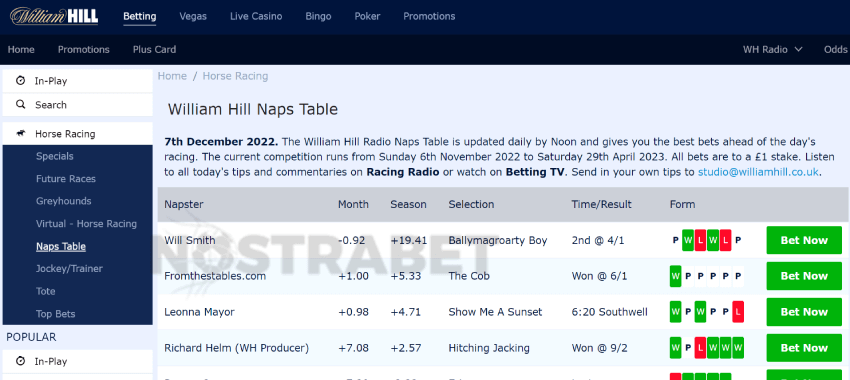The width and height of the screenshot is (850, 380).
Task: Click the Season column header
Action: coord(408,204)
